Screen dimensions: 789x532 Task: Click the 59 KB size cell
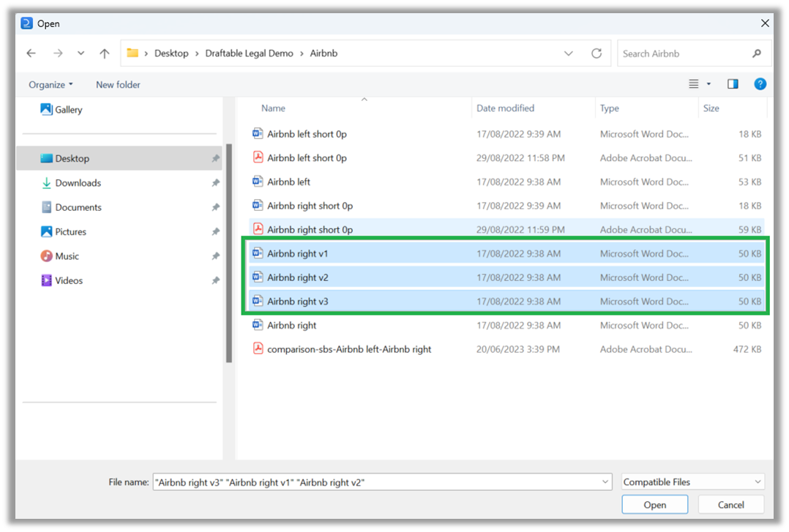[749, 230]
